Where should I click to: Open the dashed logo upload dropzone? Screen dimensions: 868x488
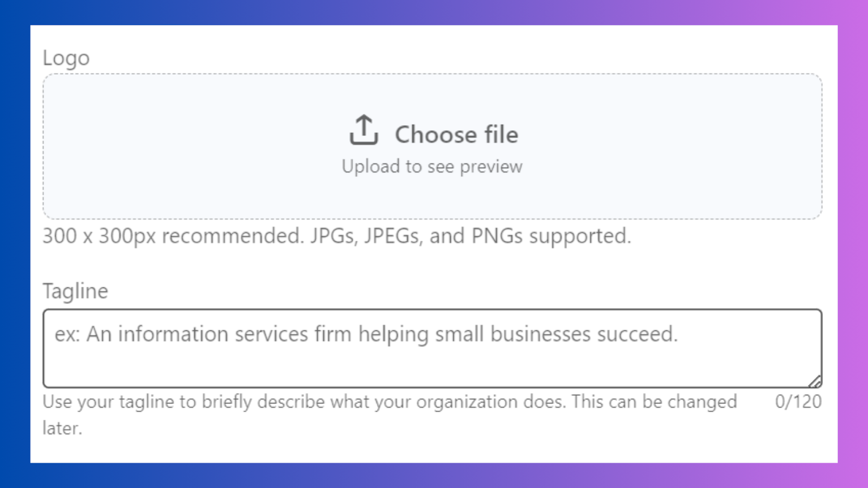pos(432,146)
